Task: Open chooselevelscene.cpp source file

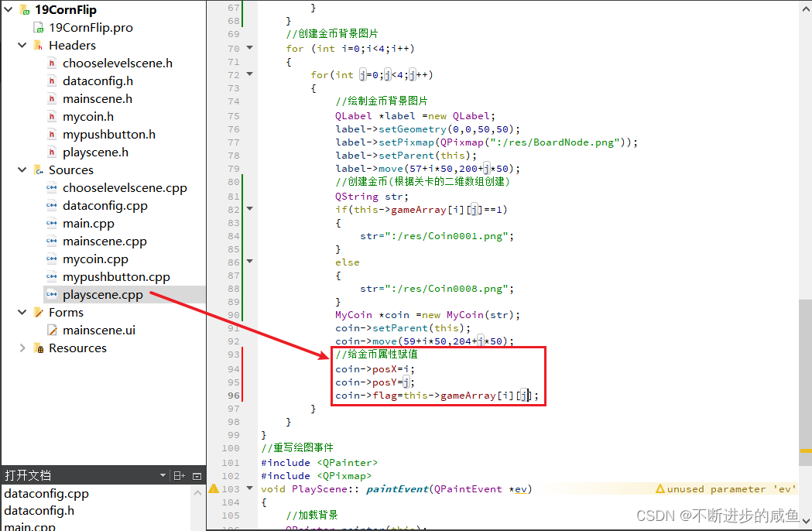Action: click(125, 188)
